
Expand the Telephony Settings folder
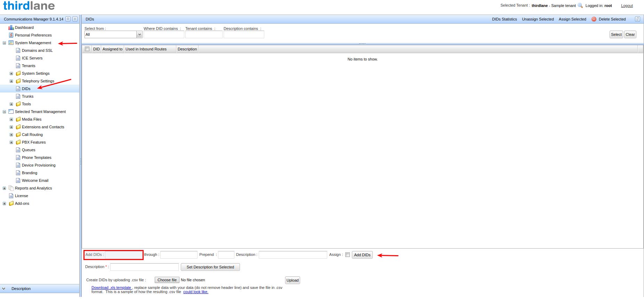point(11,81)
